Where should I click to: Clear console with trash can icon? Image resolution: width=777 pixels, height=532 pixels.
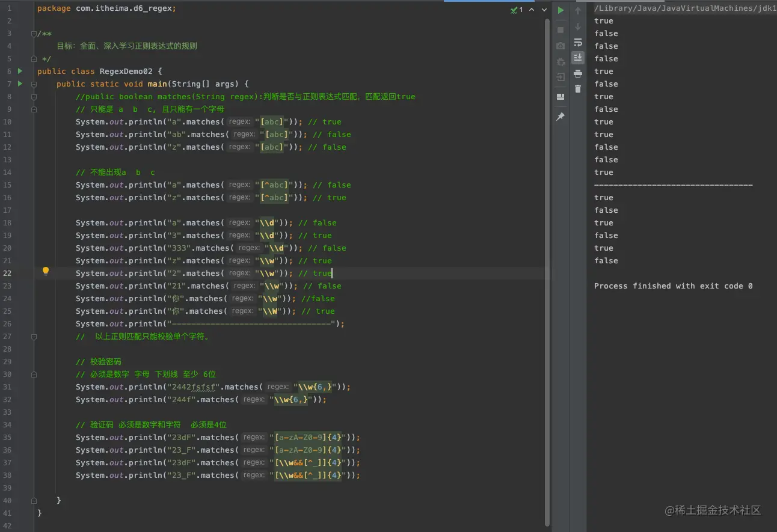(578, 89)
